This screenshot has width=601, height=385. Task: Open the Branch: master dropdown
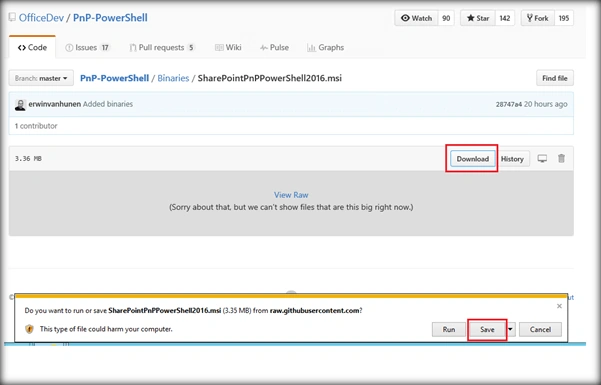pos(41,78)
